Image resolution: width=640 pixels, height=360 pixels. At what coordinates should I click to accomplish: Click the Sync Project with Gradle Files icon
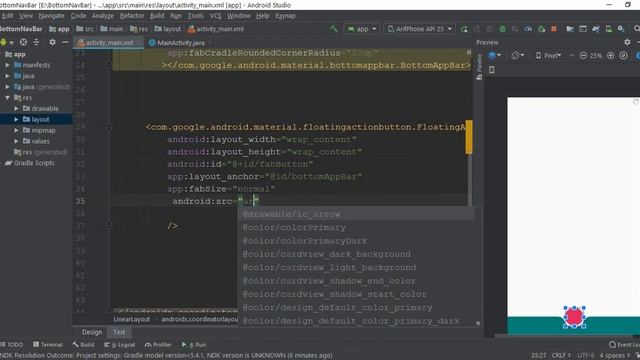point(596,29)
